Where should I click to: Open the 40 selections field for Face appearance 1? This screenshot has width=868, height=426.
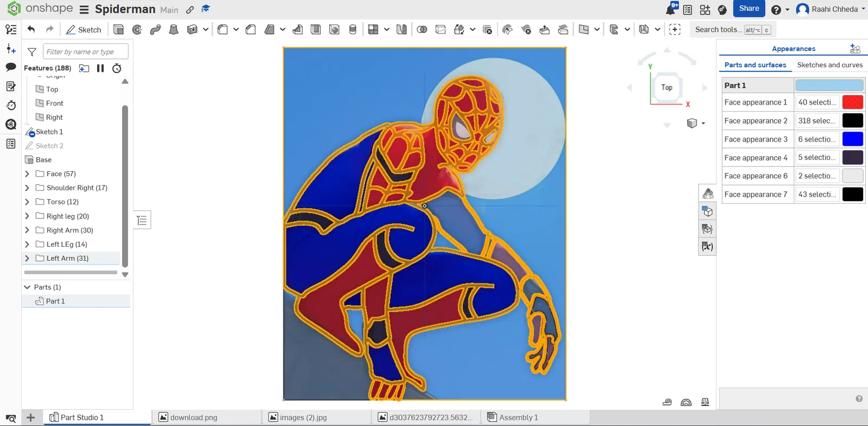point(818,102)
